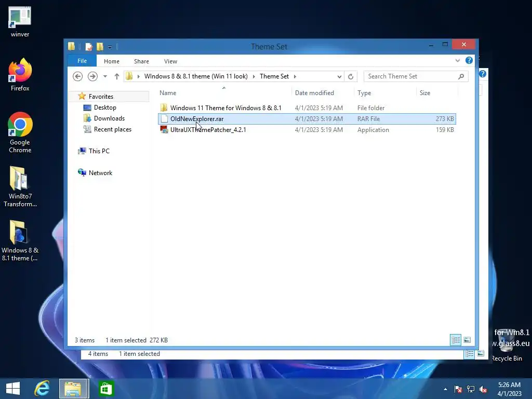Click the search magnifier icon
Viewport: 532px width, 399px height.
(x=461, y=76)
